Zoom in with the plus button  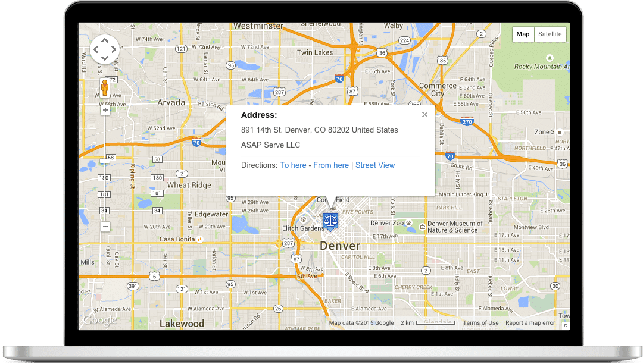coord(105,110)
